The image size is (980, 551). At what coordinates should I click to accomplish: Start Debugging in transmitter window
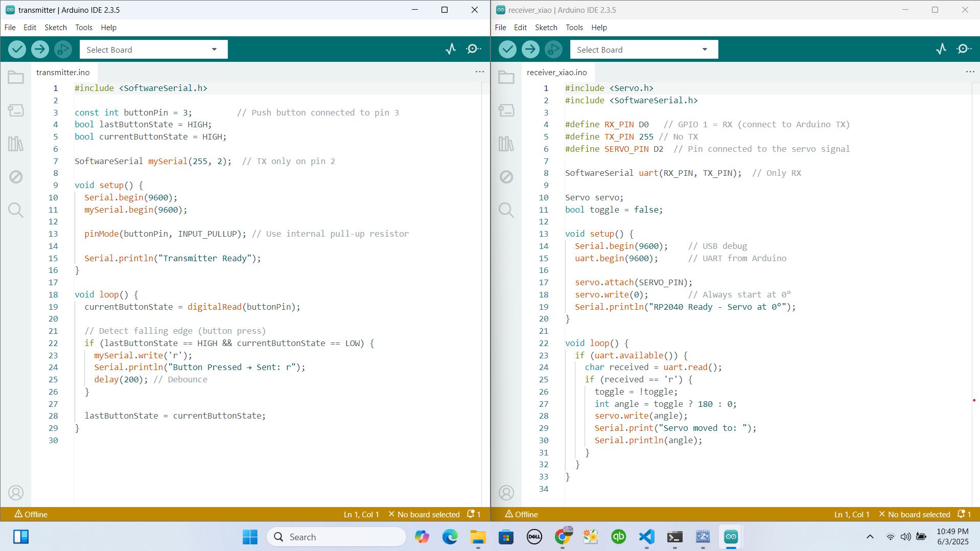63,49
